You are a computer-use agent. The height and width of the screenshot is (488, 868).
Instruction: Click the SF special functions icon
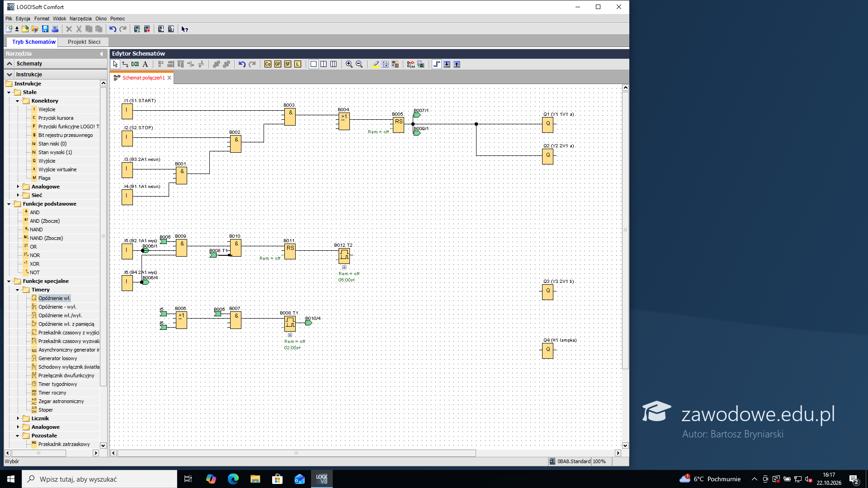tap(288, 64)
